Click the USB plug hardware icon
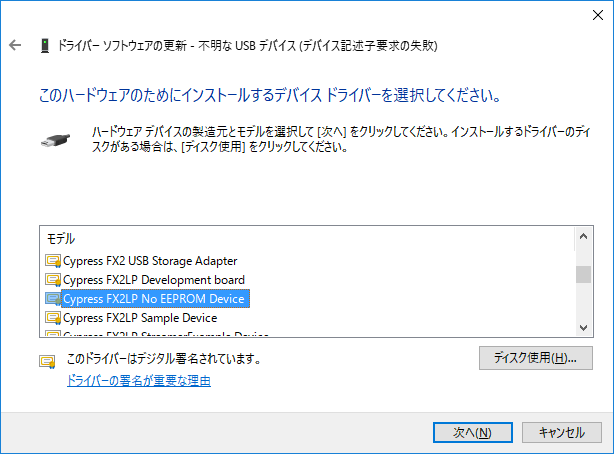The image size is (614, 454). 55,140
